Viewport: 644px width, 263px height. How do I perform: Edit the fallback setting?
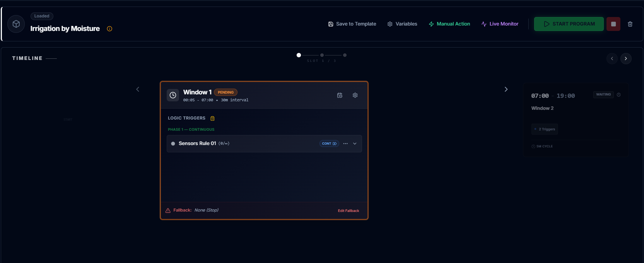(x=348, y=211)
